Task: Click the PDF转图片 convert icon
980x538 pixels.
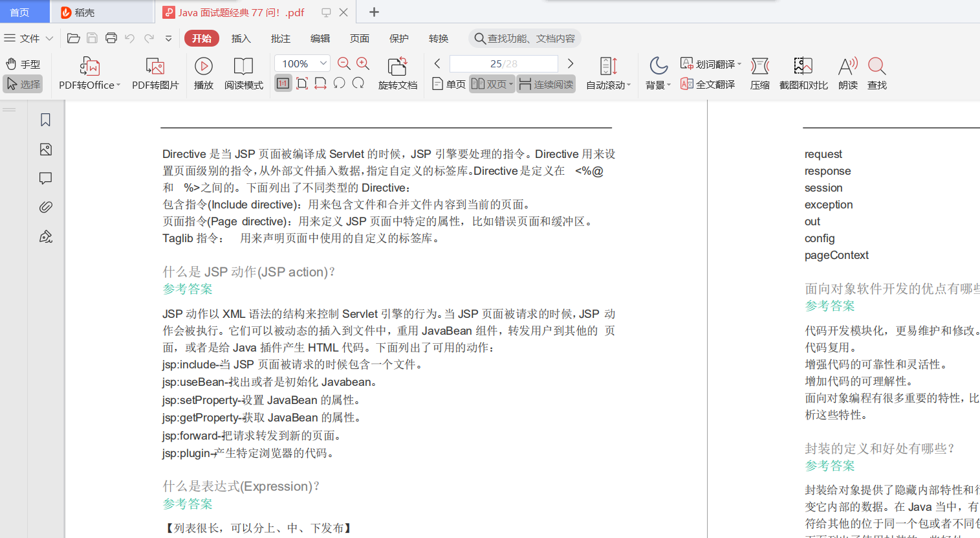Action: pos(155,66)
